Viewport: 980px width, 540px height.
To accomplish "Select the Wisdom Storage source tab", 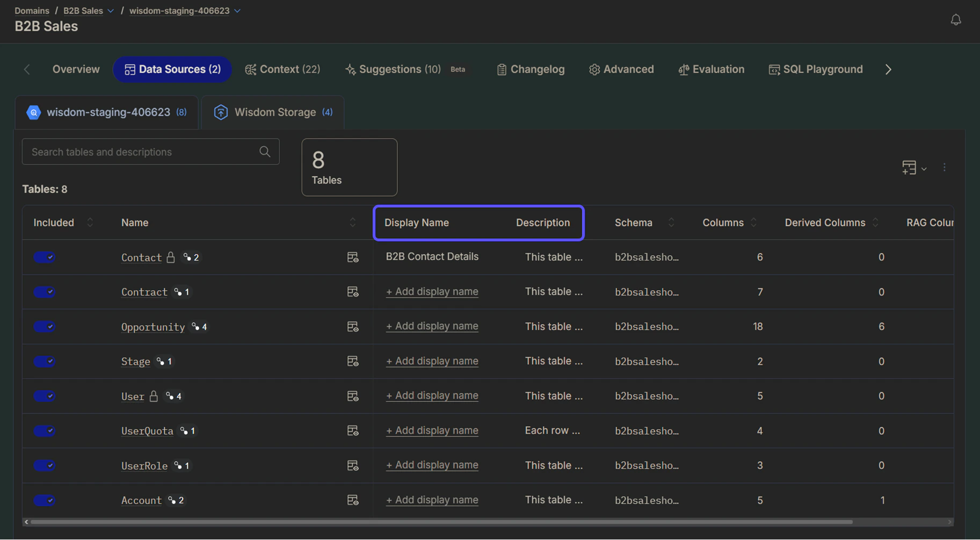I will [x=273, y=112].
